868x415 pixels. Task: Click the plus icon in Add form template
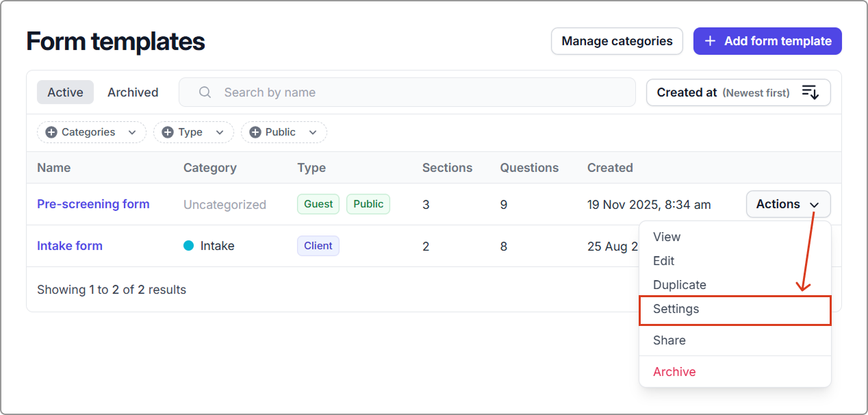(x=711, y=41)
